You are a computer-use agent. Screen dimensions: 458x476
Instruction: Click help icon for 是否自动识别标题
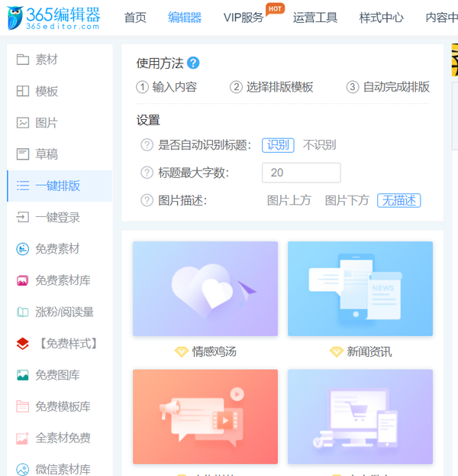tap(147, 145)
